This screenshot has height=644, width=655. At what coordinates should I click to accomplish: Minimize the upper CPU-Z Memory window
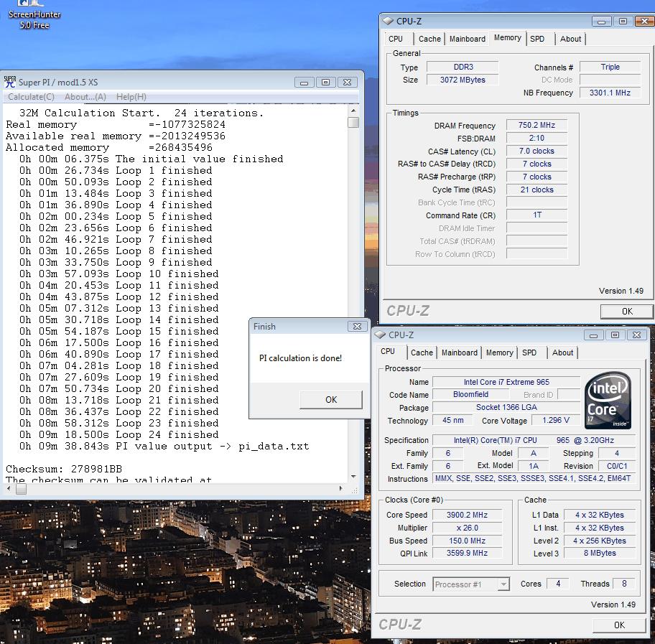point(602,22)
